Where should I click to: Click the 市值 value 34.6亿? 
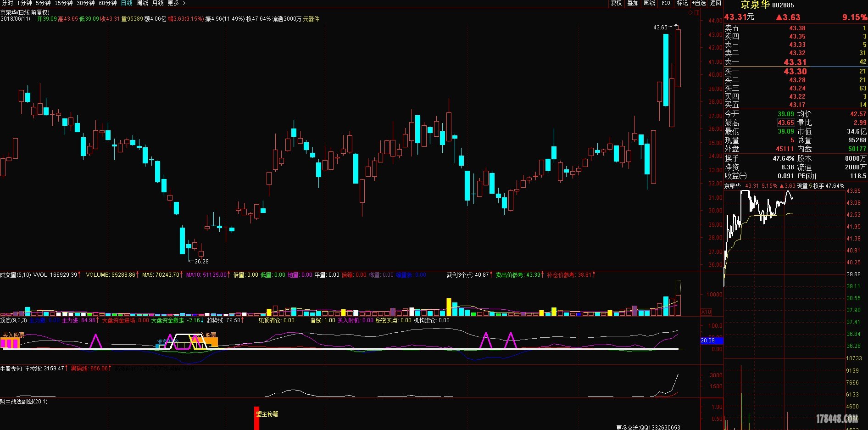pyautogui.click(x=857, y=131)
